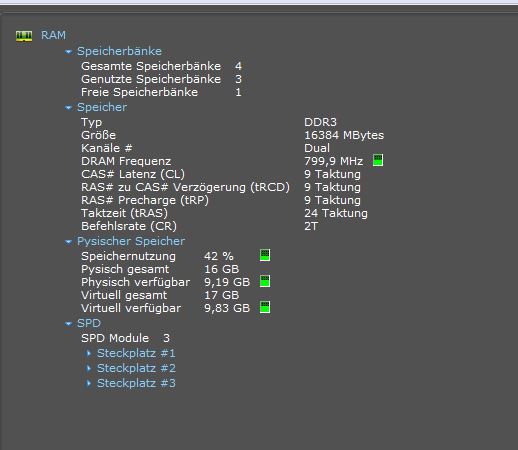Click the 2T command rate value
The height and width of the screenshot is (450, 518).
click(x=311, y=226)
